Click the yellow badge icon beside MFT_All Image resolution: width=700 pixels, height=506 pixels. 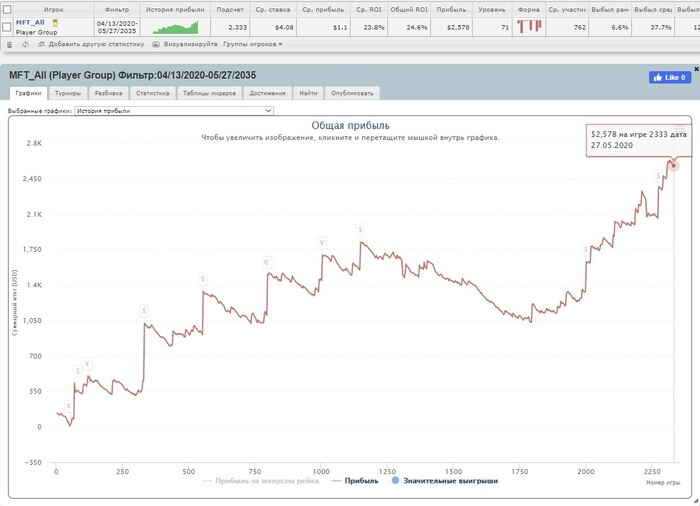coord(55,23)
